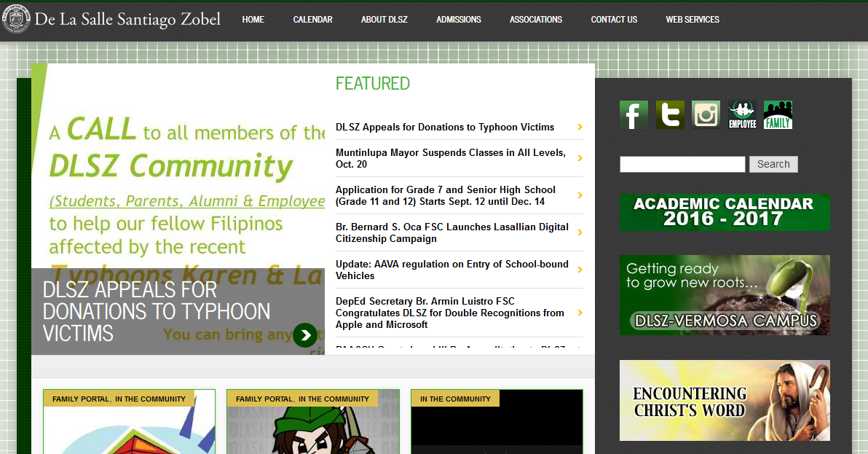Open the second post card's IN THE COMMUNITY tag

(334, 399)
